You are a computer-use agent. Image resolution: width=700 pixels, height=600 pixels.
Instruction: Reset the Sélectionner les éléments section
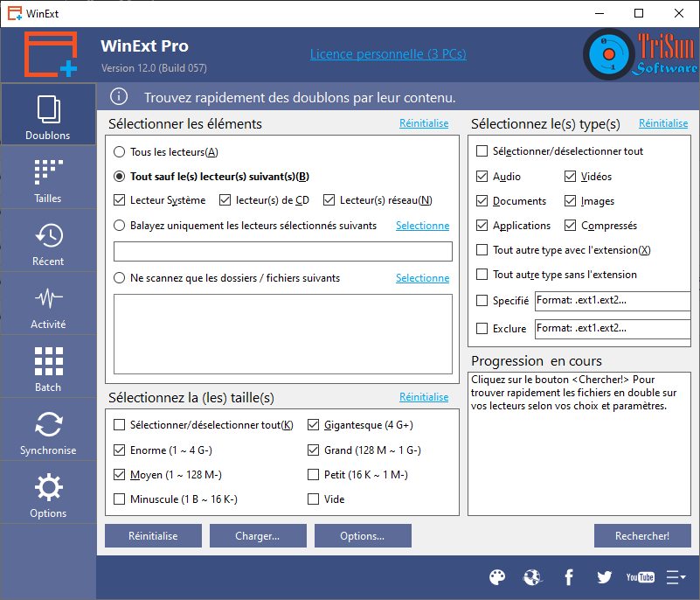pyautogui.click(x=424, y=123)
